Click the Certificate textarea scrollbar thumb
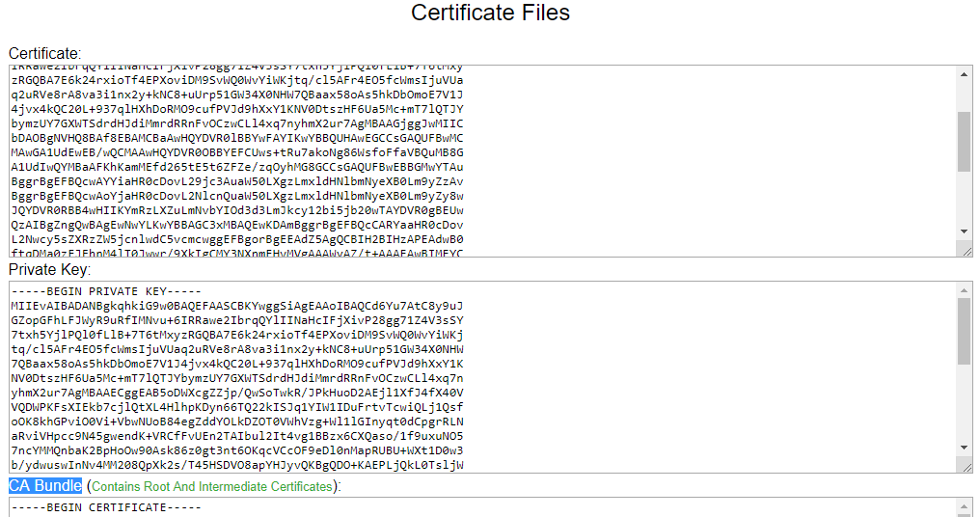980x517 pixels. (x=964, y=141)
